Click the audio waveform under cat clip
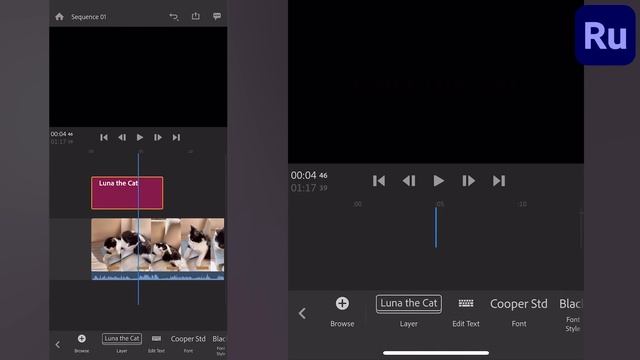 click(x=158, y=276)
